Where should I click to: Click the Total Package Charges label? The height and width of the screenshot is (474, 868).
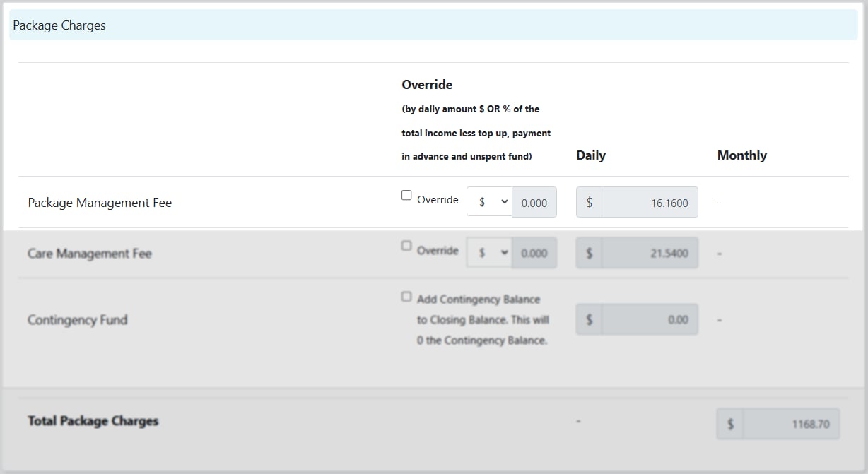click(93, 421)
